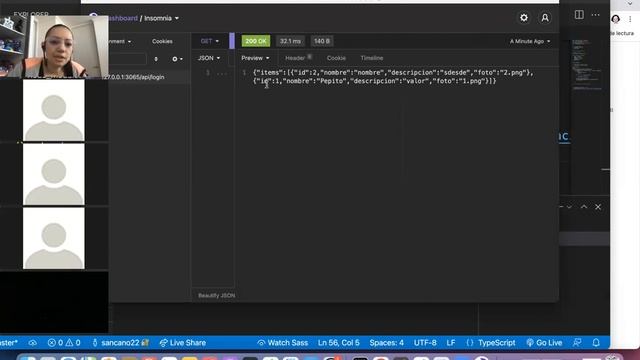Open notifications bell in status bar
Image resolution: width=640 pixels, height=360 pixels.
pos(596,343)
